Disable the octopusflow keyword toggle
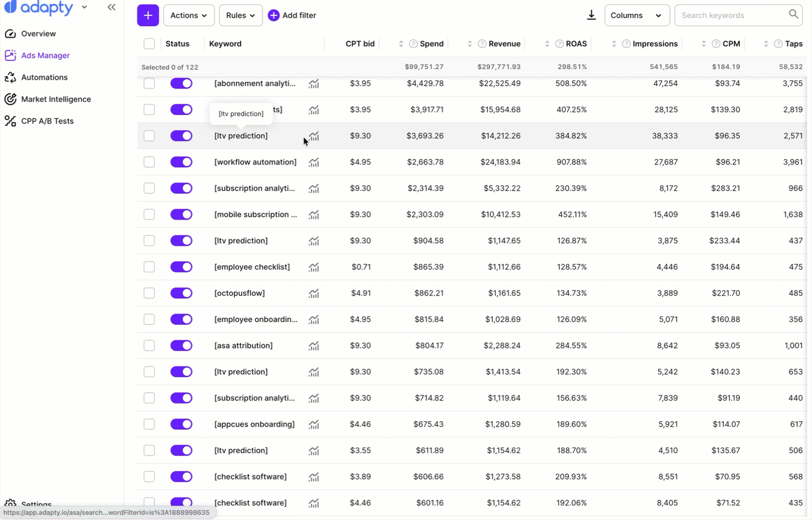The height and width of the screenshot is (520, 812). [x=181, y=293]
